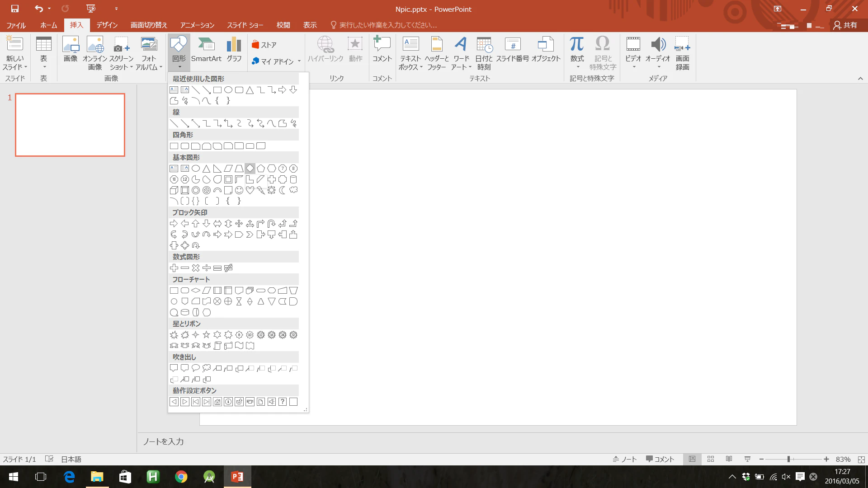The image size is (868, 488).
Task: Click the Save icon in quick access toolbar
Action: coord(15,9)
